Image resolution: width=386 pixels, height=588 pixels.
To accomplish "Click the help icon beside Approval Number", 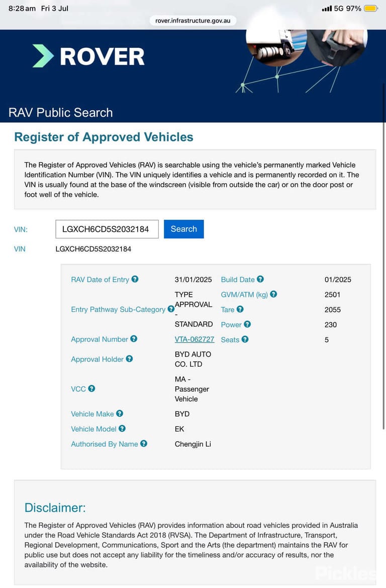I will (134, 339).
